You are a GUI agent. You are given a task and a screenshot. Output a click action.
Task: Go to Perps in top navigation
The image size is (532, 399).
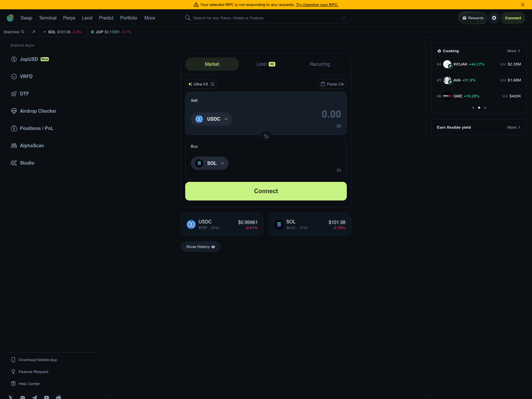[x=69, y=18]
